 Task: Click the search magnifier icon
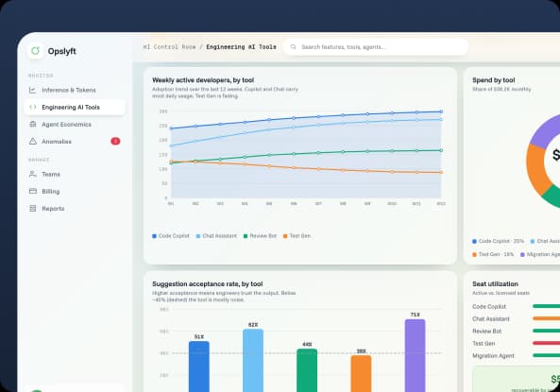293,47
